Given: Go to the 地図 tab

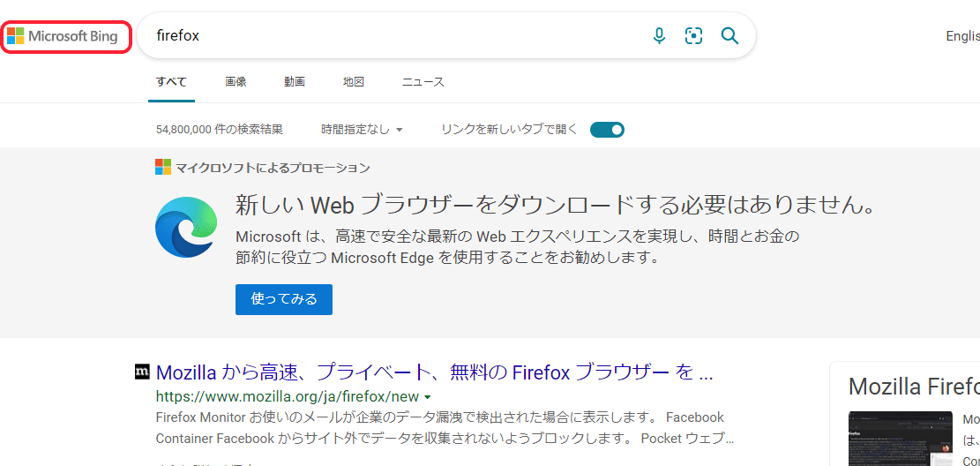Looking at the screenshot, I should (354, 82).
